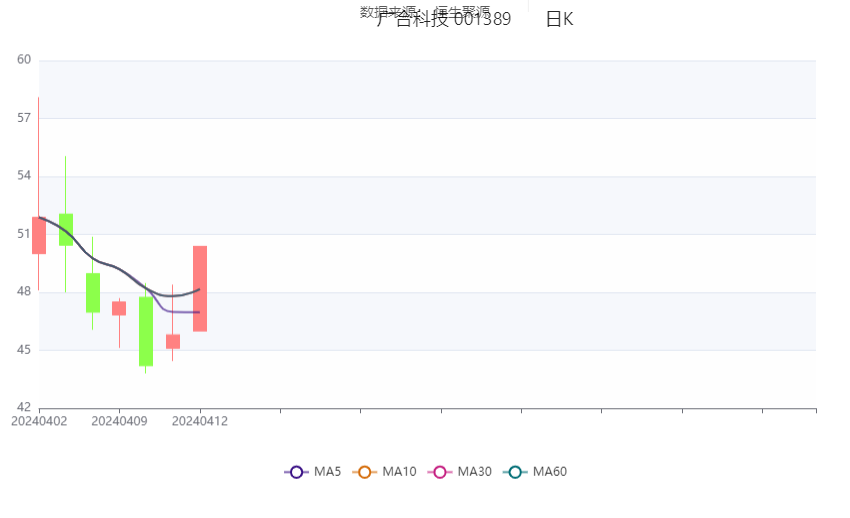Click the MA30 legend text label
Viewport: 850px width, 518px height.
tap(474, 472)
